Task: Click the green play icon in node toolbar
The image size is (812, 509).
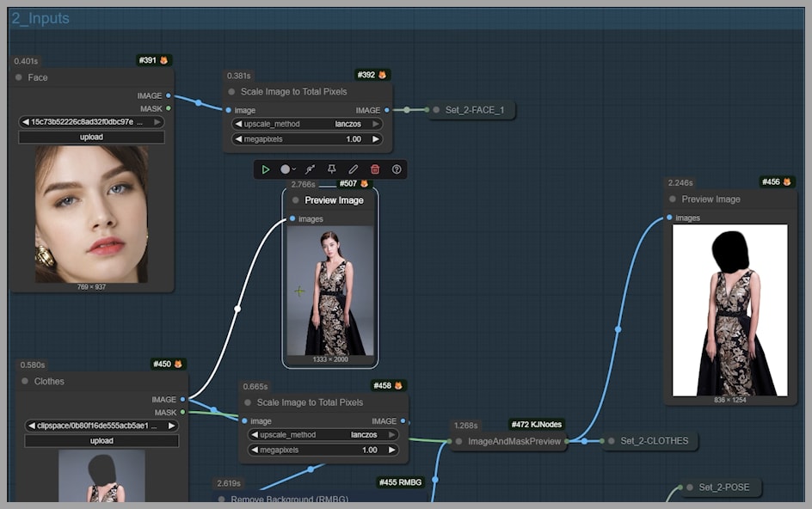Action: pyautogui.click(x=266, y=169)
